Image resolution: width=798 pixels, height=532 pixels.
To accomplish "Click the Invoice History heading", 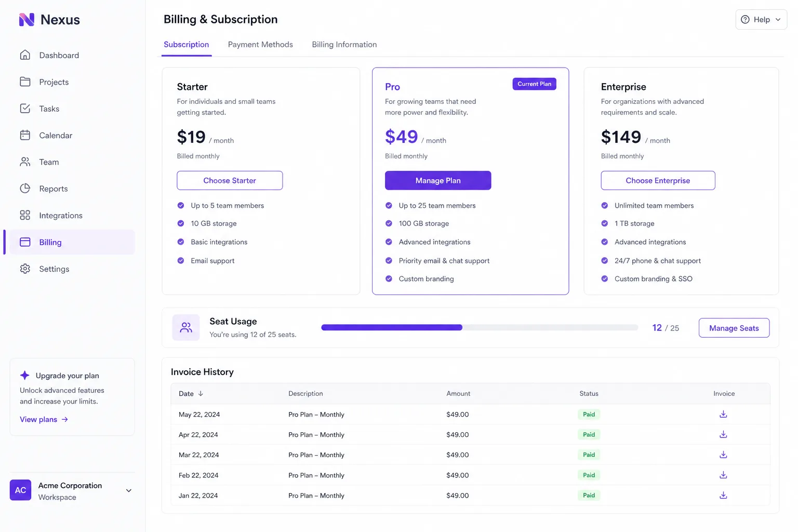I will pyautogui.click(x=202, y=372).
